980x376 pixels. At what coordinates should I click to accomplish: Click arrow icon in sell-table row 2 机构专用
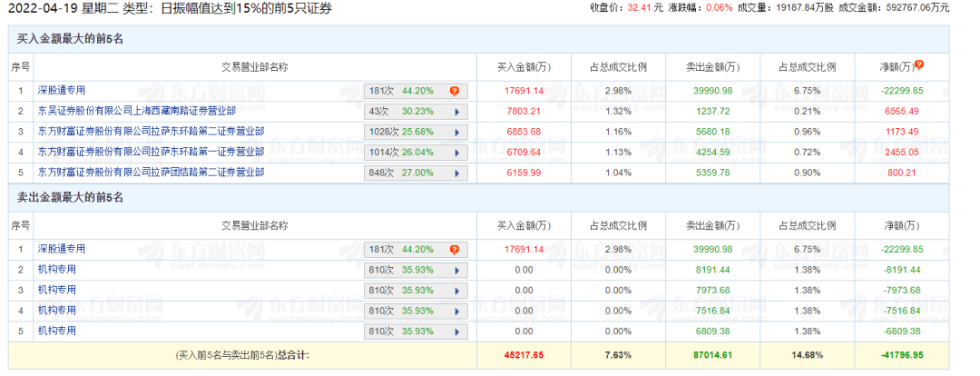point(456,270)
